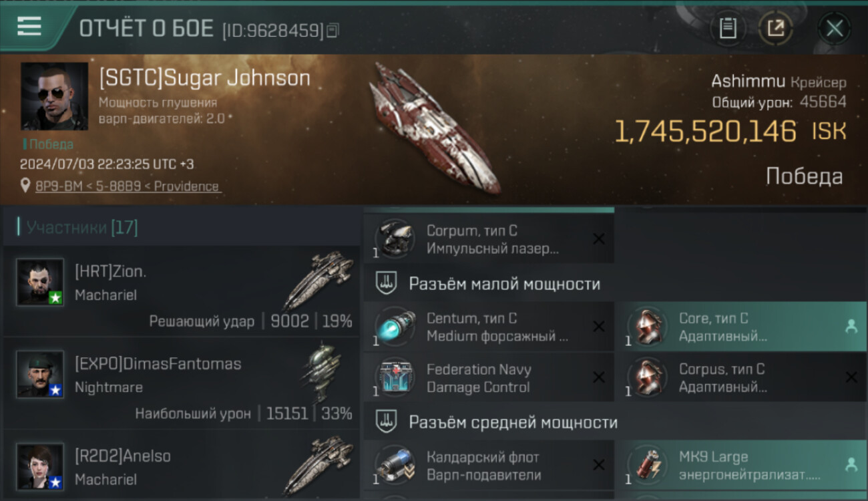Open [HRT]Zion. participant entry
Viewport: 868px width, 501px height.
181,291
